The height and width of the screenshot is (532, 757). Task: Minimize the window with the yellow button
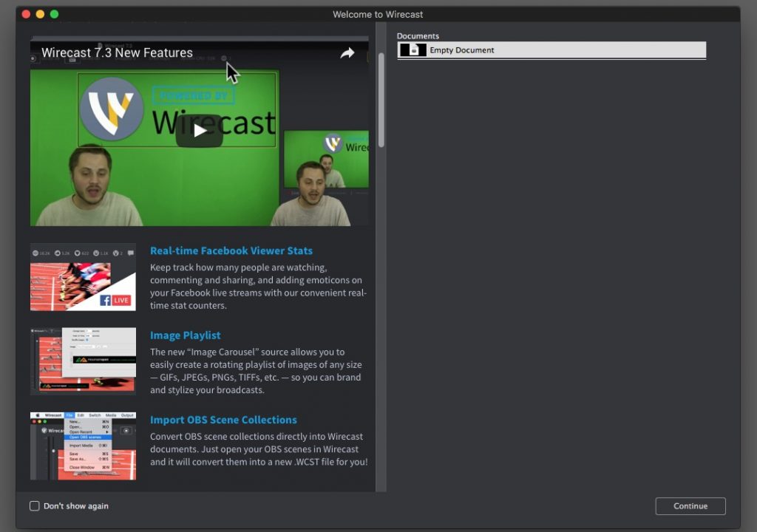40,14
